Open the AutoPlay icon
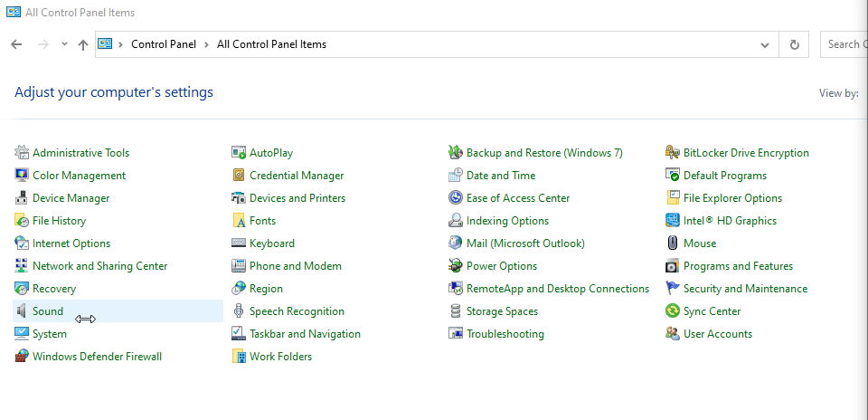Screen dimensions: 868x420 [239, 152]
